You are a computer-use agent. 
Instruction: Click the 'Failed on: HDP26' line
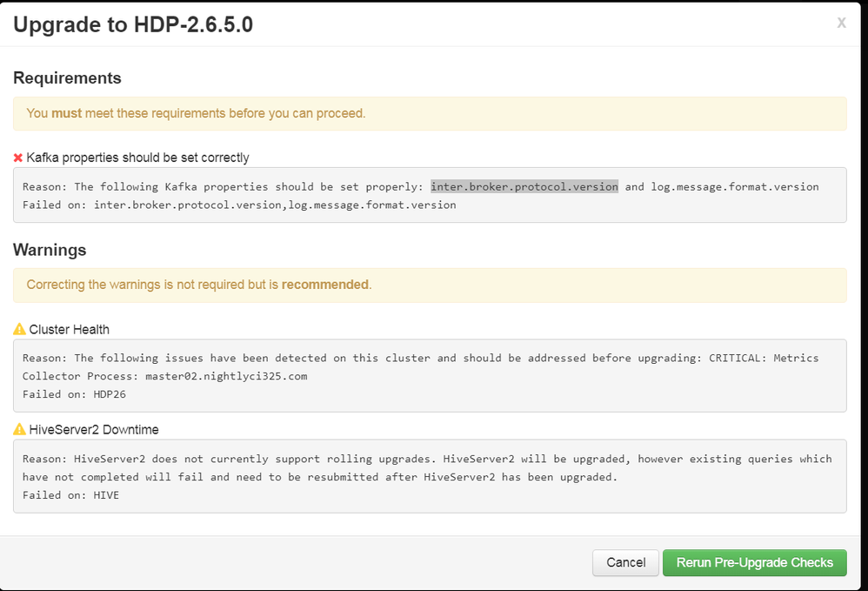(x=74, y=394)
